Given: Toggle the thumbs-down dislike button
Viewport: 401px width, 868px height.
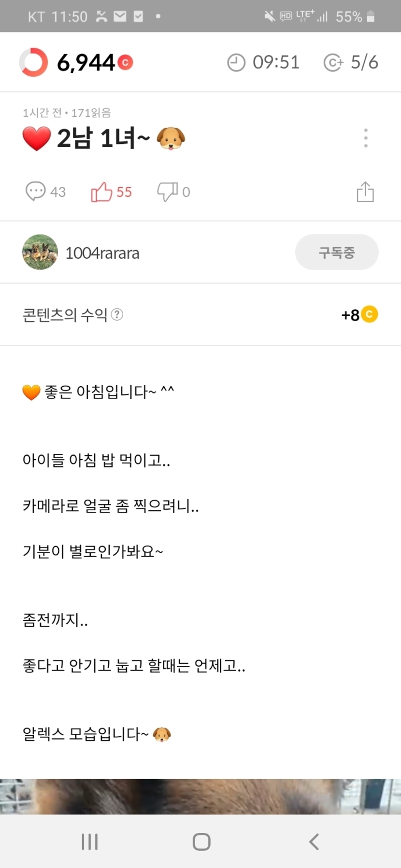Looking at the screenshot, I should [x=167, y=192].
